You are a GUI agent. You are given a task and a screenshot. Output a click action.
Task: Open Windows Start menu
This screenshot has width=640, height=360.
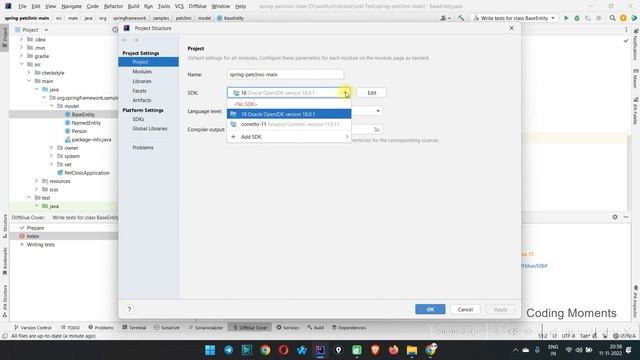click(210, 350)
